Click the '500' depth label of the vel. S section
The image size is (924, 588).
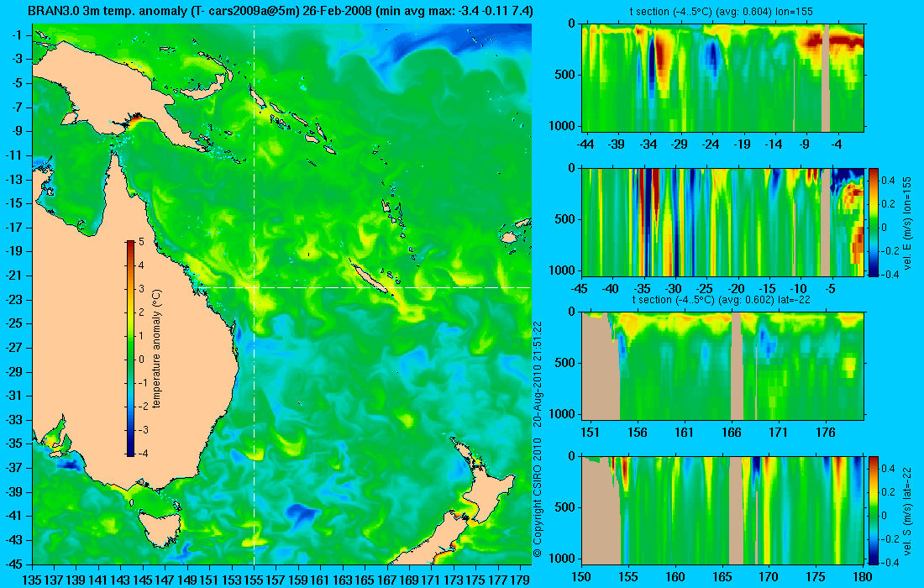tap(566, 507)
